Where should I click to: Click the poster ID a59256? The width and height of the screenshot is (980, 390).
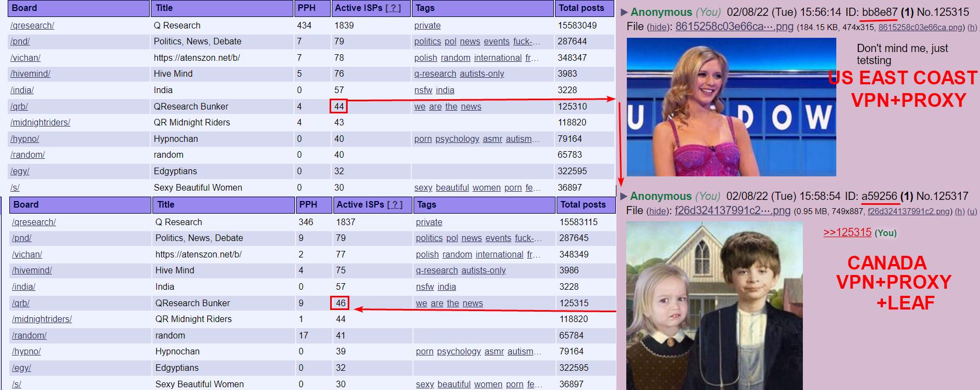pyautogui.click(x=879, y=196)
